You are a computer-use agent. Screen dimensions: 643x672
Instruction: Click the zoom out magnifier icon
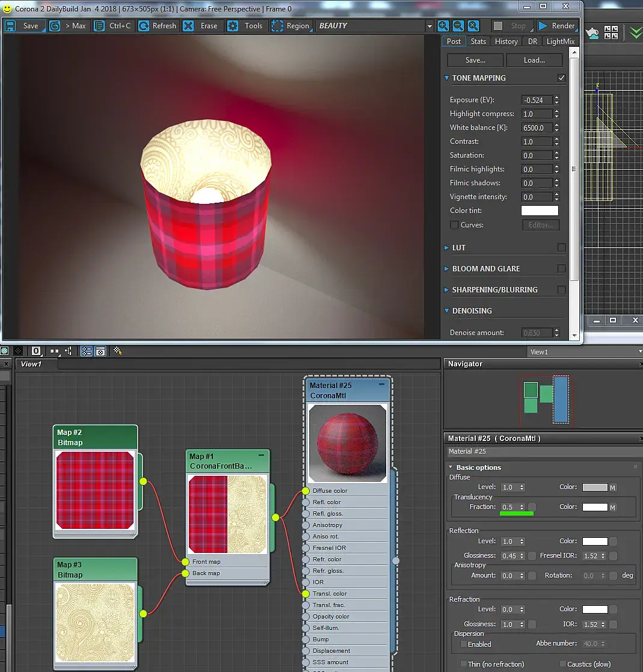pyautogui.click(x=458, y=26)
